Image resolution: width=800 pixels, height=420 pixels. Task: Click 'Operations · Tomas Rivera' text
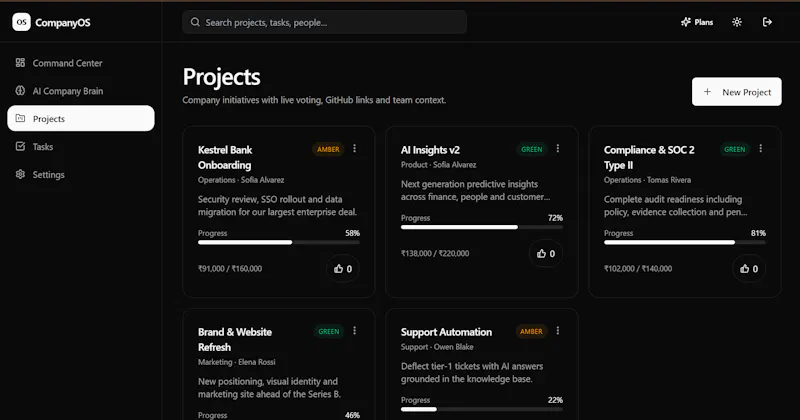[647, 180]
